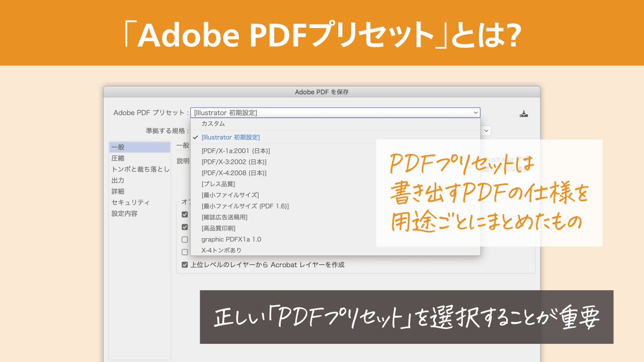Image resolution: width=644 pixels, height=362 pixels.
Task: Open トンボと裁ち落とし settings category
Action: (140, 169)
